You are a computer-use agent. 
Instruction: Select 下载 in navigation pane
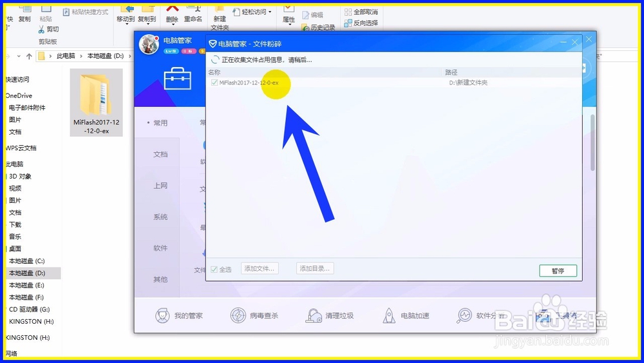click(x=15, y=224)
